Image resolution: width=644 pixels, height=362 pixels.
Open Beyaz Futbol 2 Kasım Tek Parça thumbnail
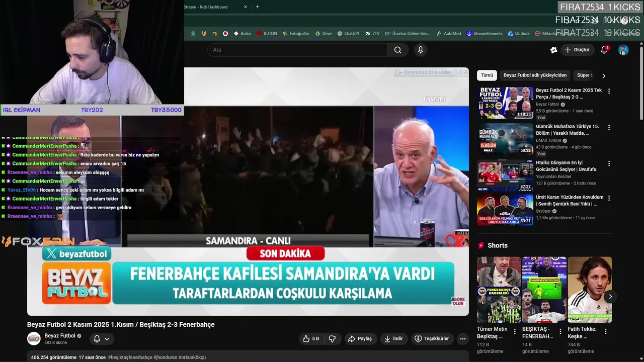tap(505, 103)
